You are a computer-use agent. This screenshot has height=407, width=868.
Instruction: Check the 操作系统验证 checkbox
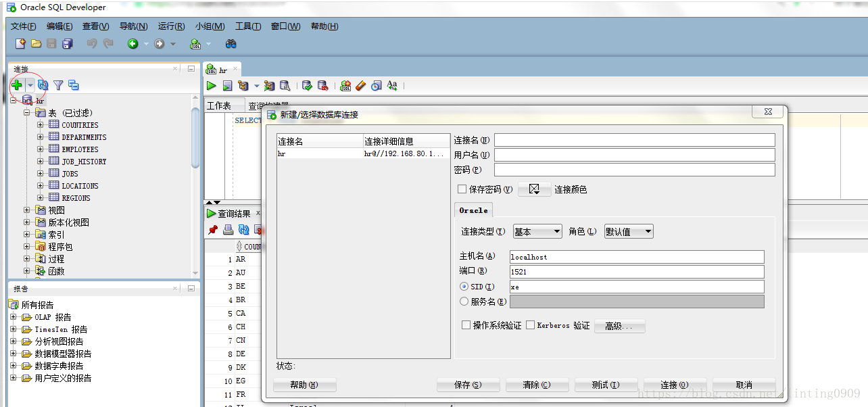click(466, 325)
